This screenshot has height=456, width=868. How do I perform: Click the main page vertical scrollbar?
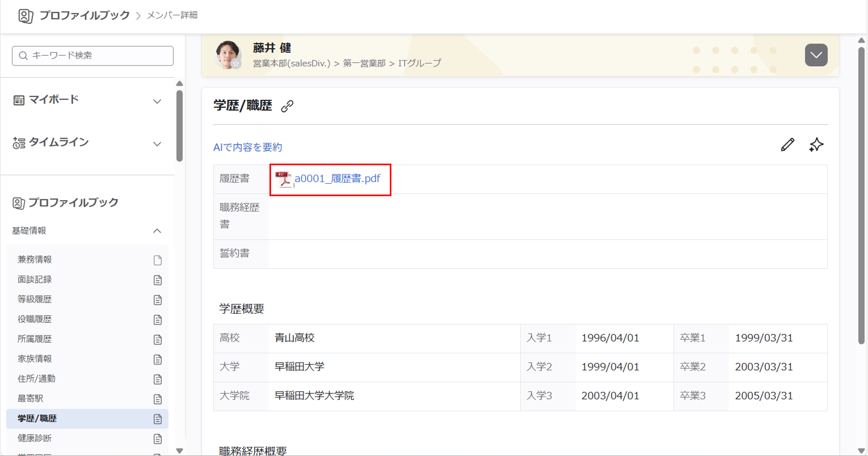(x=861, y=195)
